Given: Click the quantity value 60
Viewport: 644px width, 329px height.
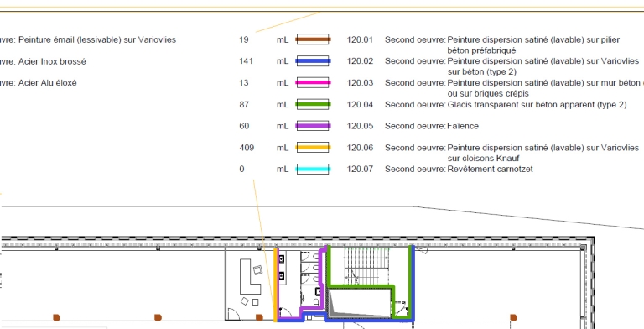Looking at the screenshot, I should pos(244,126).
